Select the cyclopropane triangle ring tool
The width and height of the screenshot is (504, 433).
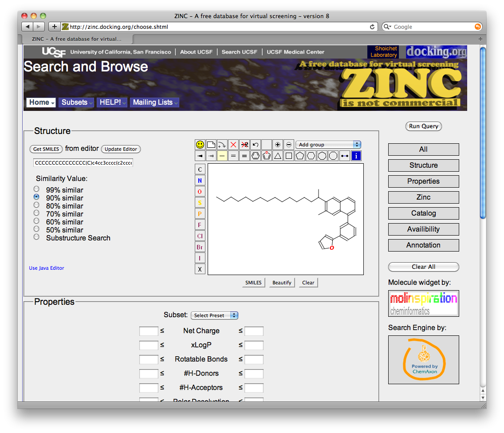278,156
